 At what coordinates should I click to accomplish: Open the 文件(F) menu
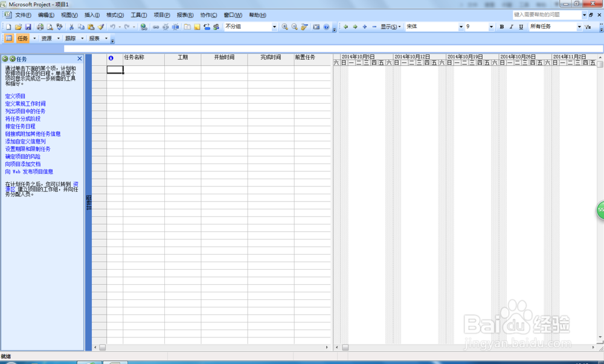(x=23, y=15)
